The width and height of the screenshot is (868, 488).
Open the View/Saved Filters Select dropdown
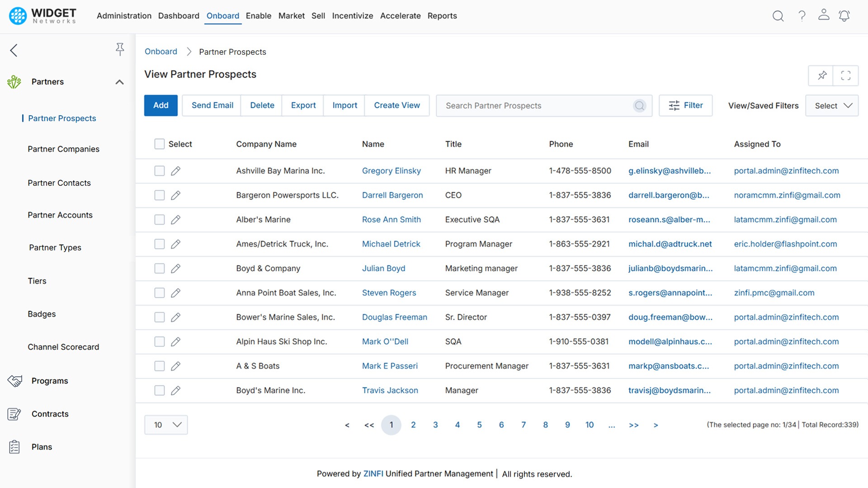tap(832, 105)
